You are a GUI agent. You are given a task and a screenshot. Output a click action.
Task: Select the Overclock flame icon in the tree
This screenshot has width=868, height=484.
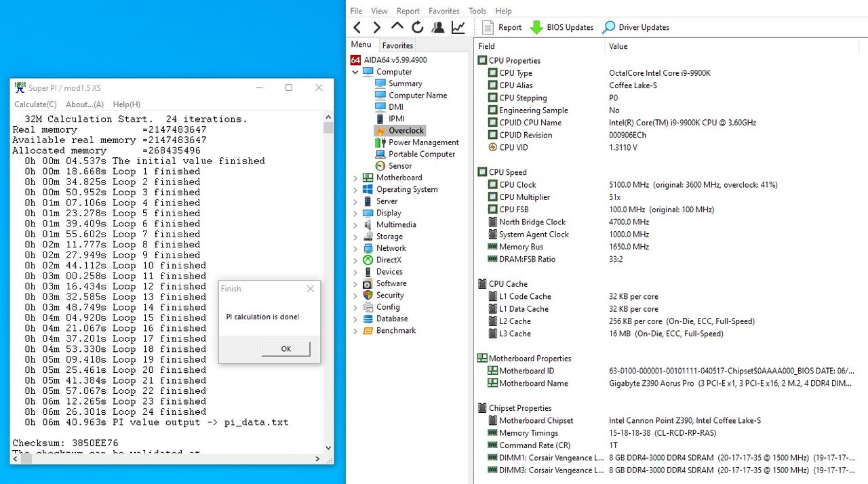click(380, 130)
